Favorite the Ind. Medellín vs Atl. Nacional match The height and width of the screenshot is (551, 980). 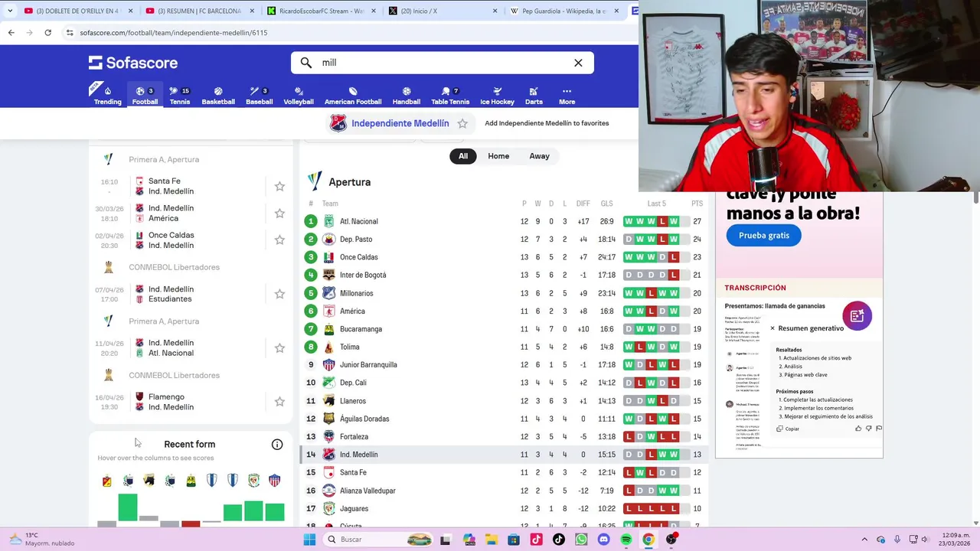coord(279,347)
